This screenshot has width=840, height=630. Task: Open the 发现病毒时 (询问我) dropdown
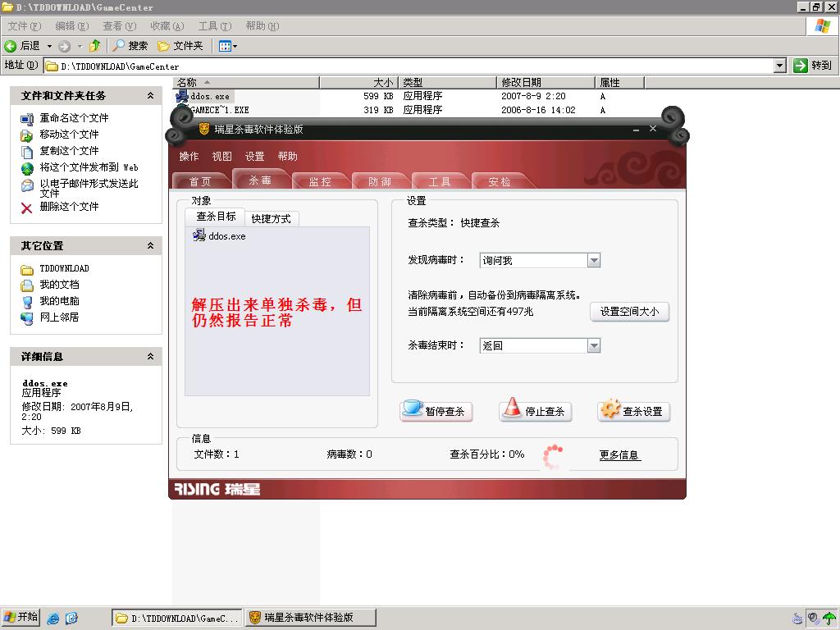point(594,260)
